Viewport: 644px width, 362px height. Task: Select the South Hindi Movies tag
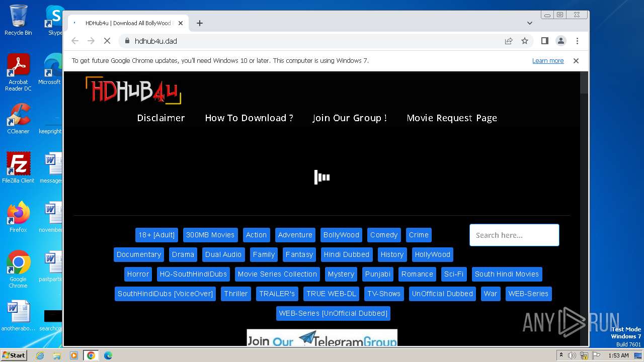(507, 274)
